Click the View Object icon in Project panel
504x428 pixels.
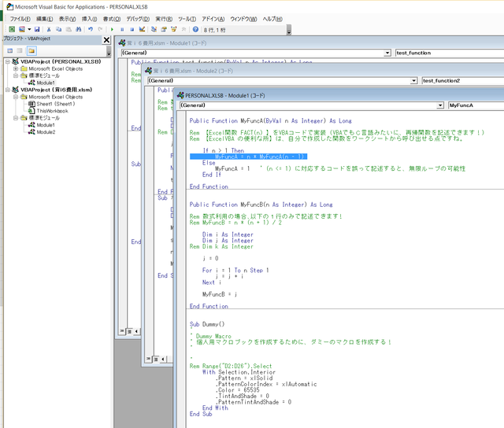point(20,50)
